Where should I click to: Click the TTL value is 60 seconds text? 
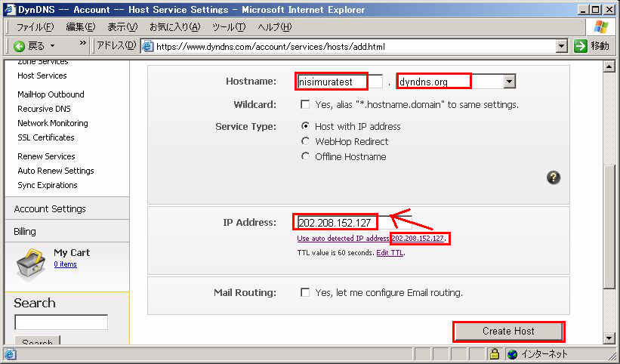(x=335, y=252)
